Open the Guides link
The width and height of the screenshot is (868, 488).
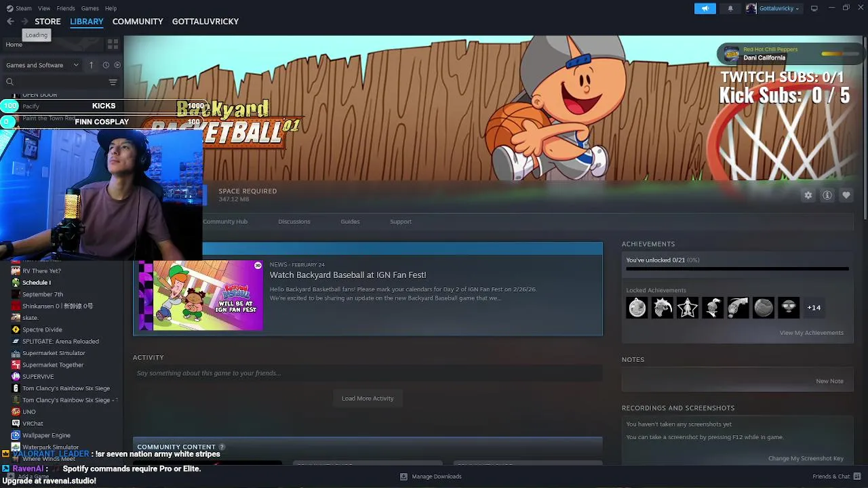click(350, 222)
